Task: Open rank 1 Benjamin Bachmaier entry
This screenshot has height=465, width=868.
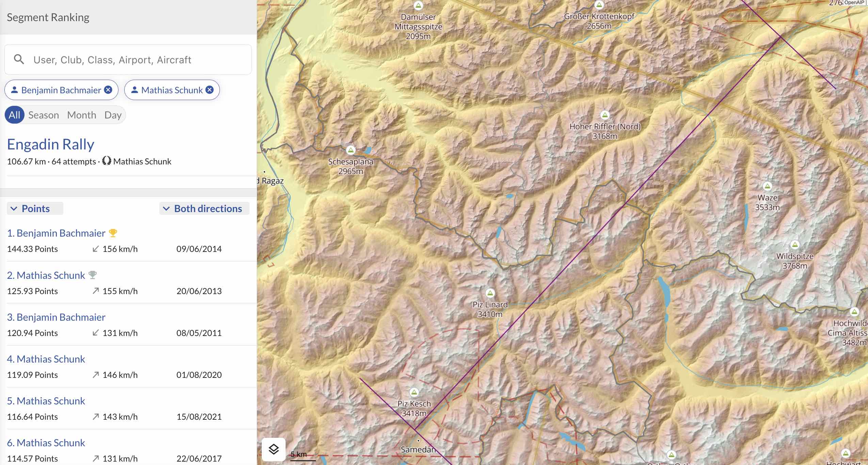Action: click(56, 233)
